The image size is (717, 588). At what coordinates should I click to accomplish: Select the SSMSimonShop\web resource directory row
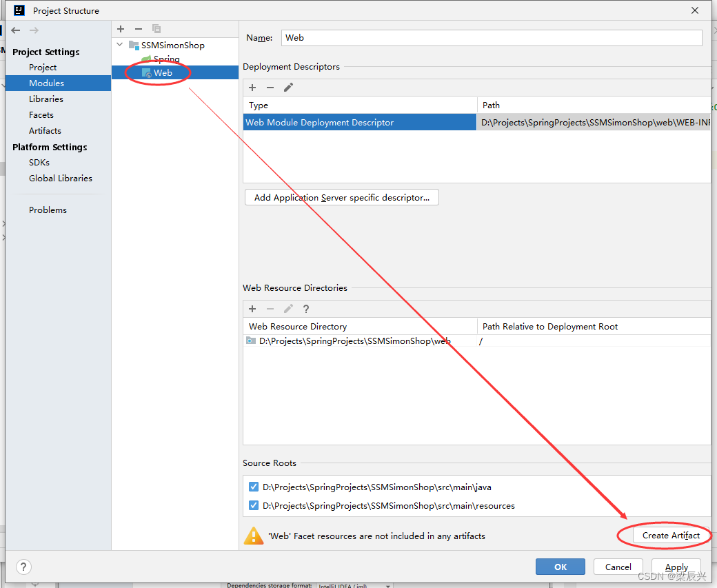point(360,341)
